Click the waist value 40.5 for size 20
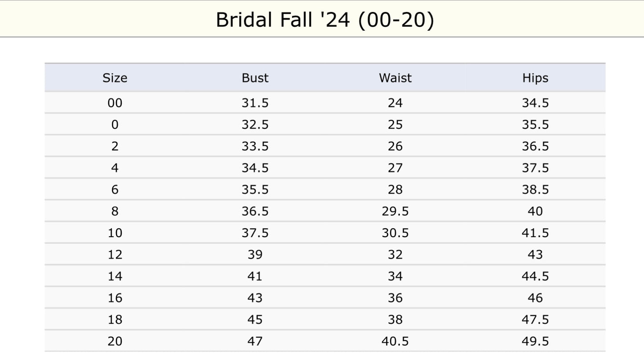Viewport: 644px width, 362px height. pos(395,341)
